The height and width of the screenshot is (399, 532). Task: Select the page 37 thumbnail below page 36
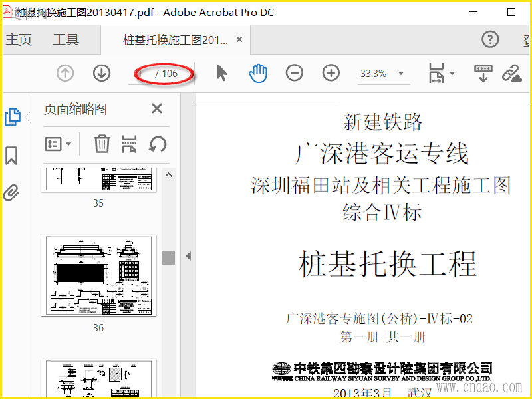[98, 378]
